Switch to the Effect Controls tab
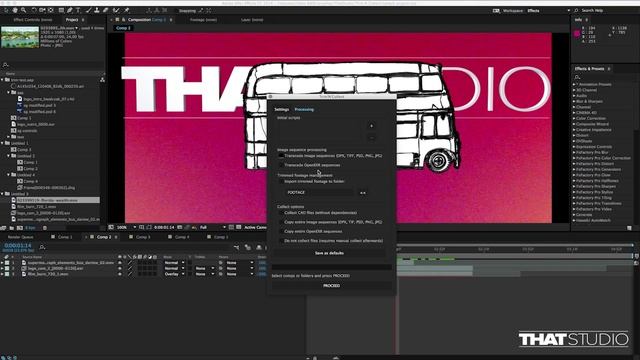 coord(33,20)
